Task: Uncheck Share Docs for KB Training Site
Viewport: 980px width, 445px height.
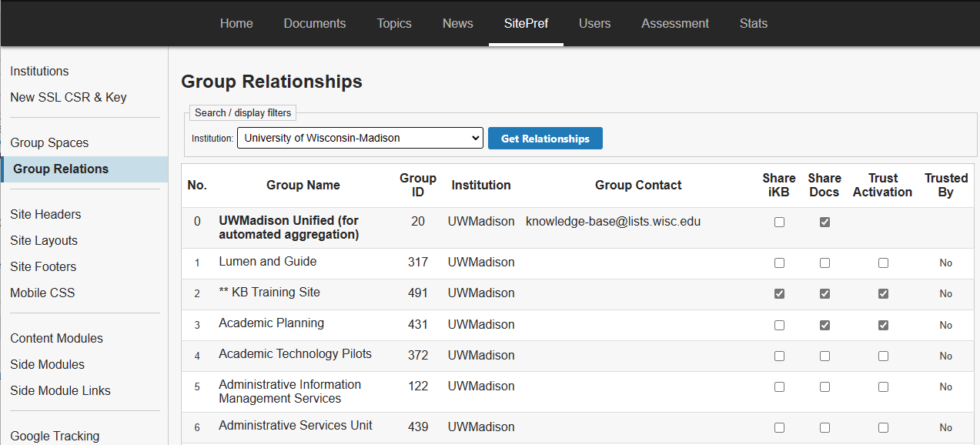Action: coord(824,294)
